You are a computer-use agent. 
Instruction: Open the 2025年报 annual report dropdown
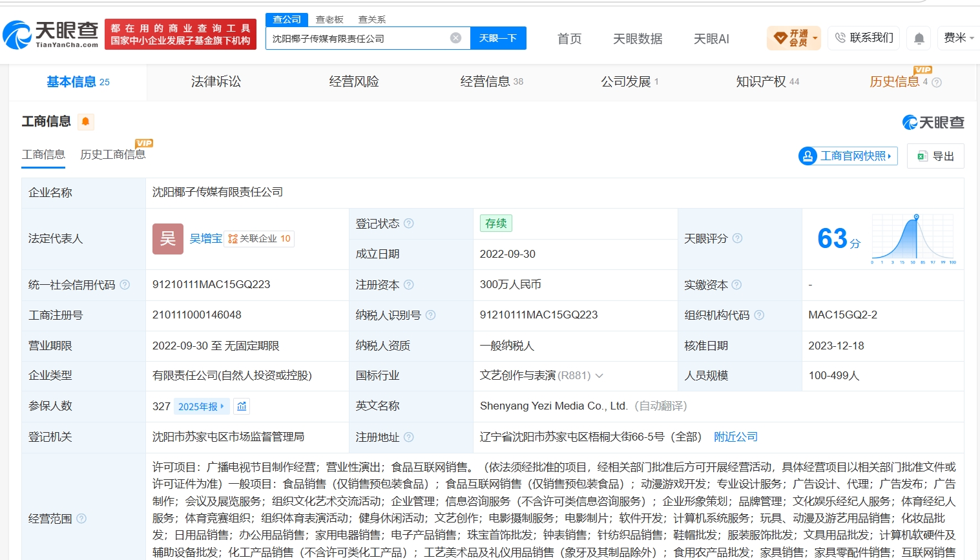(201, 406)
